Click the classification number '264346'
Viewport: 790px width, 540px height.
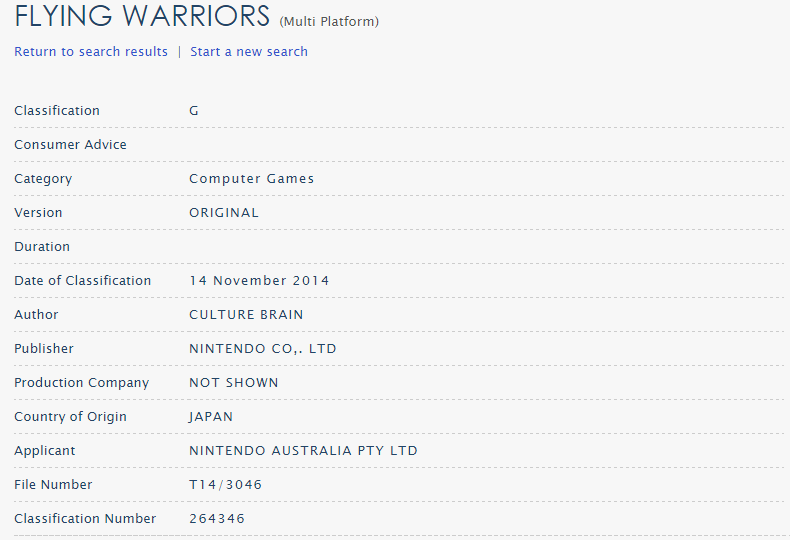217,519
